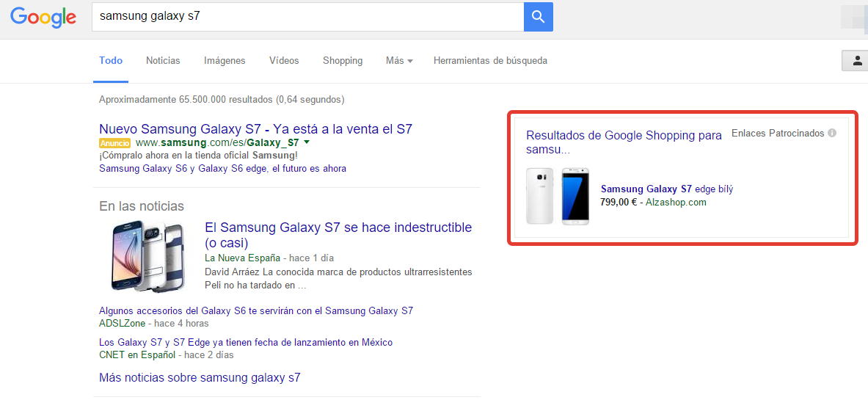Click the search box containing samsung galaxy s7

tap(307, 17)
